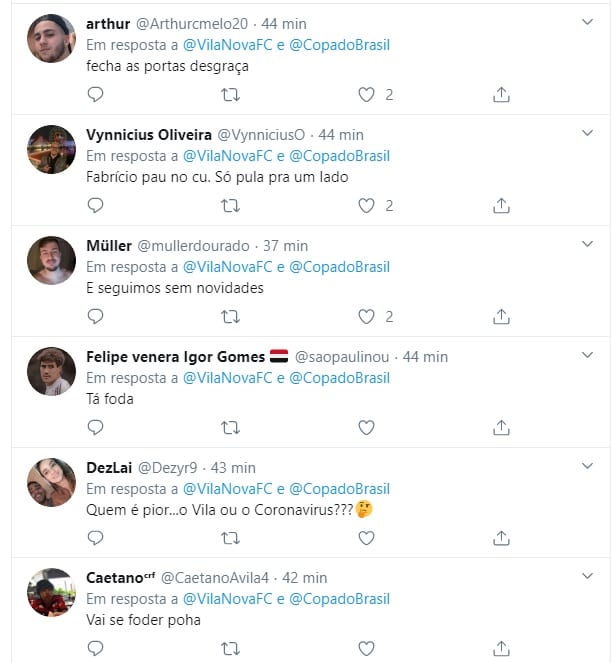
Task: Like arthur's tweet
Action: tap(367, 95)
